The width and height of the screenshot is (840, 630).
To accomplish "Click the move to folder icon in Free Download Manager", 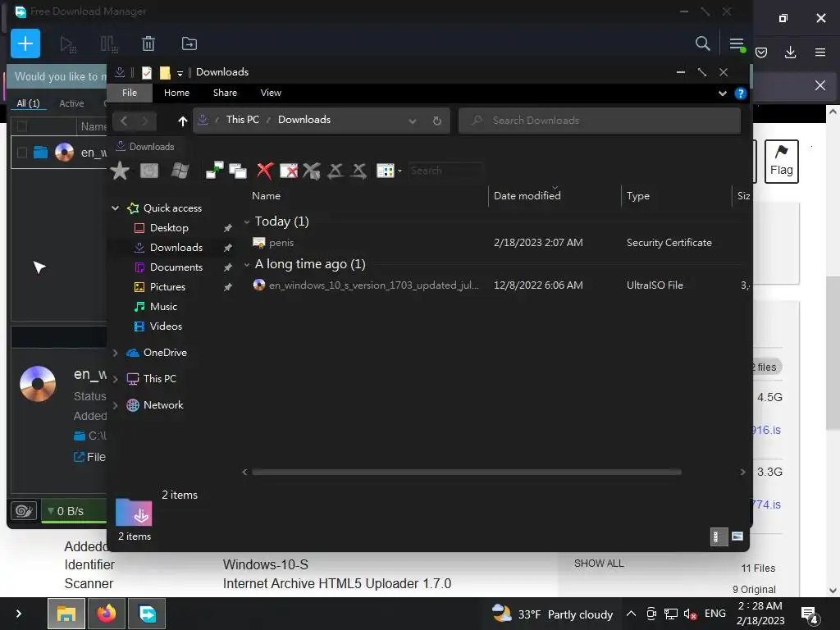I will coord(189,43).
